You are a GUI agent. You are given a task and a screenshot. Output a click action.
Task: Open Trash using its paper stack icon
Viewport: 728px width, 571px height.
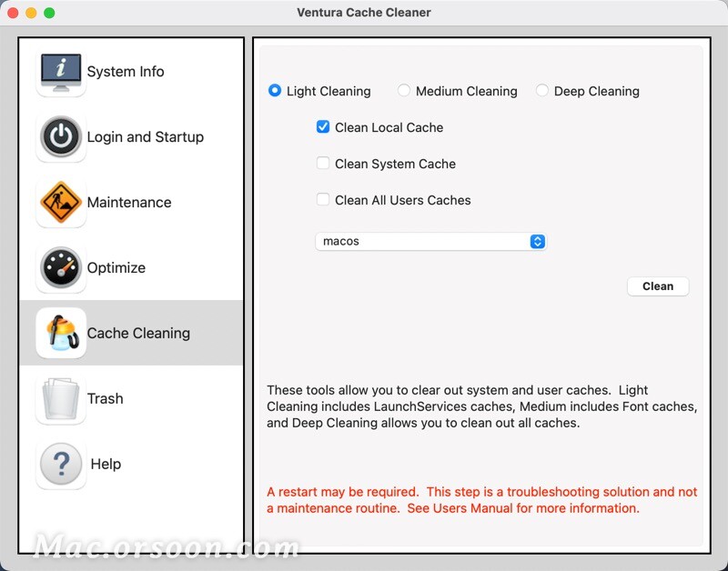pyautogui.click(x=60, y=398)
